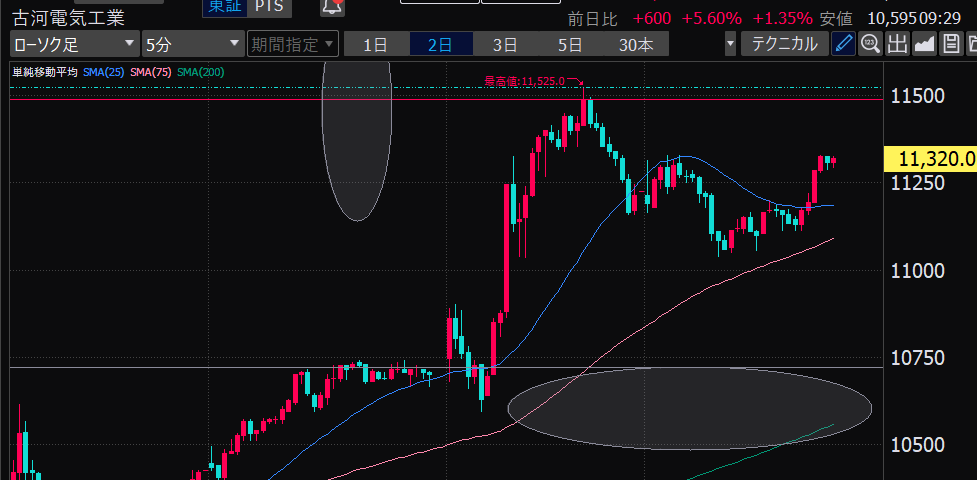Select the 2日 period option
This screenshot has width=977, height=480.
tap(439, 44)
